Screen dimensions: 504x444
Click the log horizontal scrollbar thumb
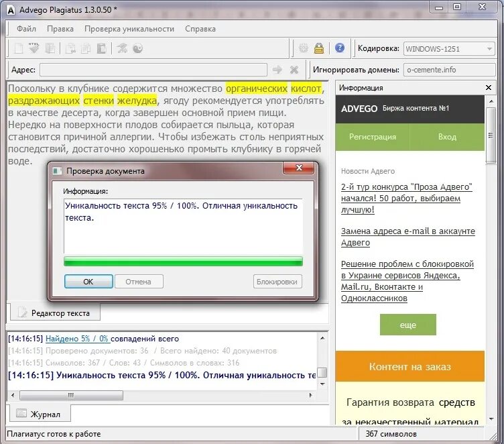click(71, 395)
